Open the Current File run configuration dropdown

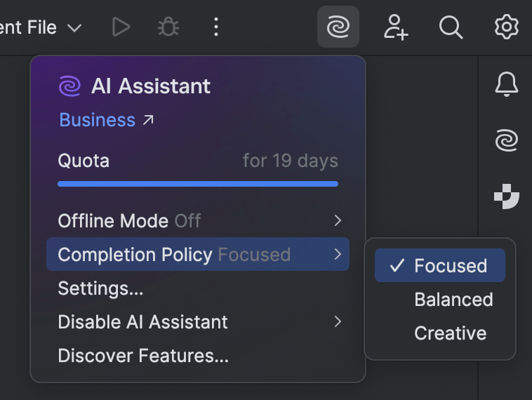pyautogui.click(x=42, y=28)
